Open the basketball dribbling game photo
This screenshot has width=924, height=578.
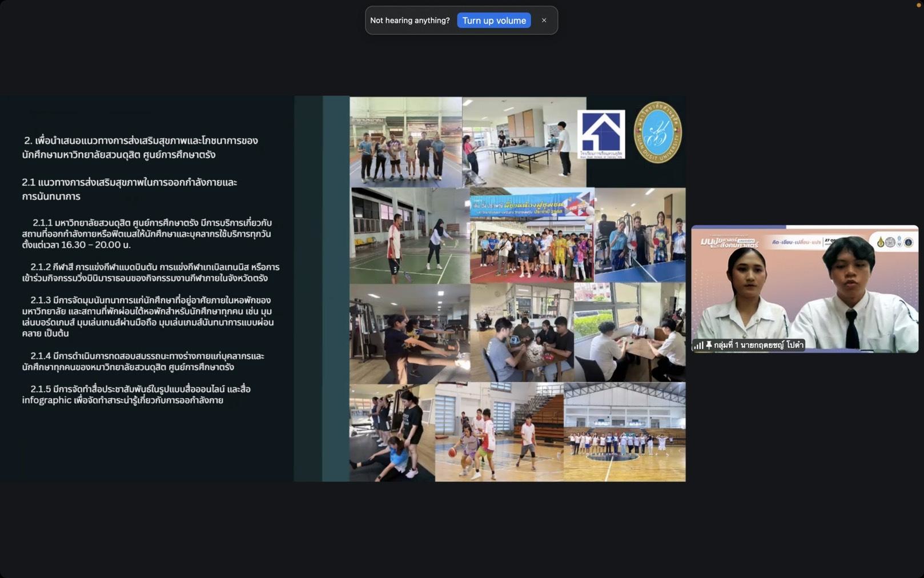pyautogui.click(x=499, y=432)
